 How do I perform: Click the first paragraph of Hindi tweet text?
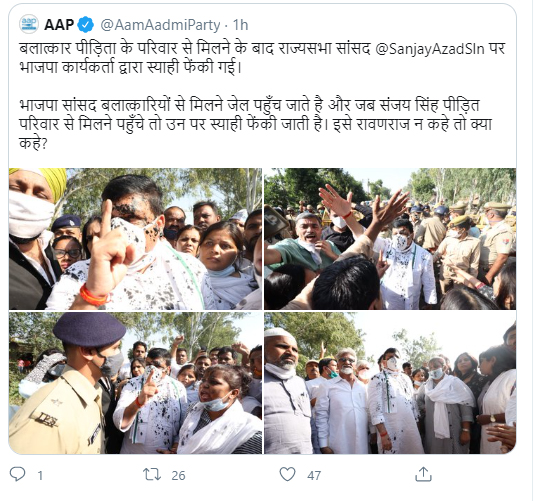click(262, 58)
